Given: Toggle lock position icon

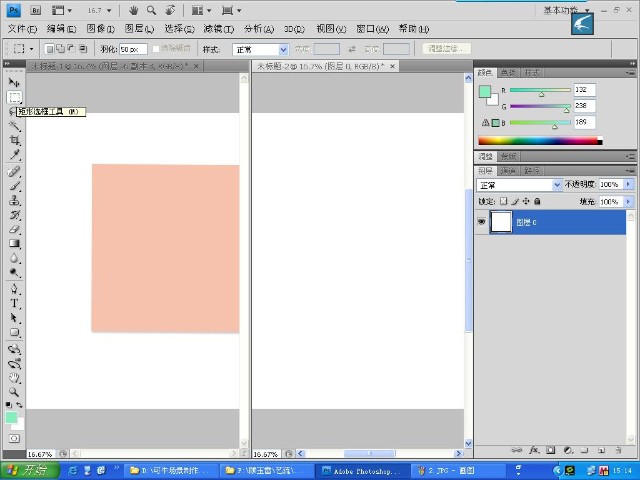Looking at the screenshot, I should pos(526,201).
